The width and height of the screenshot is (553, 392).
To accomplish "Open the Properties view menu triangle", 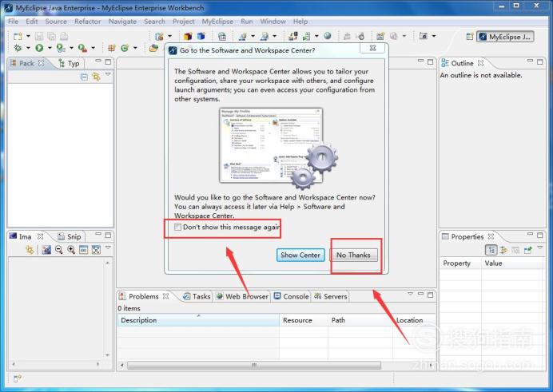I will point(540,248).
